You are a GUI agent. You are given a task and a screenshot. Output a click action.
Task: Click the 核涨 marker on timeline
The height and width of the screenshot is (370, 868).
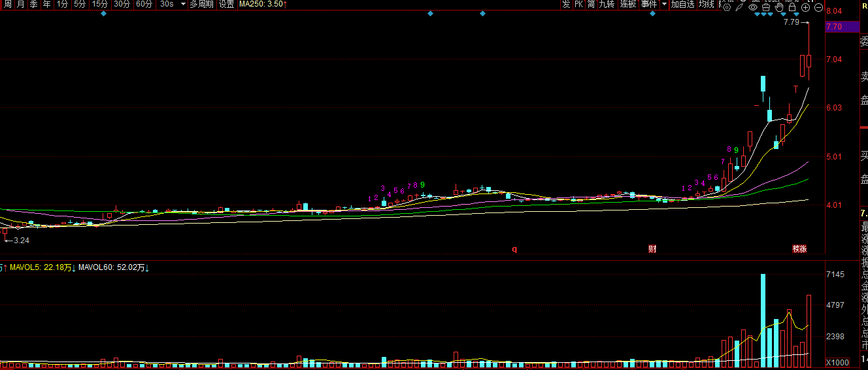[799, 249]
